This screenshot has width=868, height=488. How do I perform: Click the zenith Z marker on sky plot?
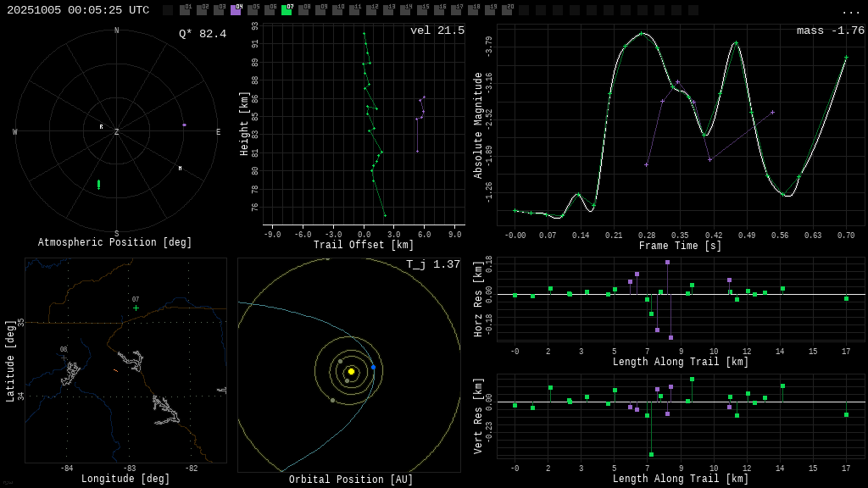(x=117, y=132)
